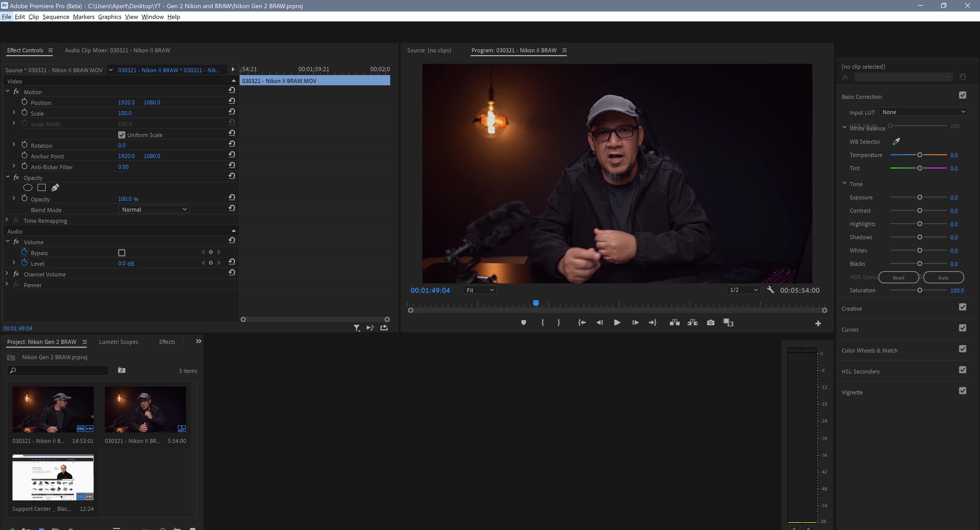Toggle Position animation stopwatch

[x=25, y=102]
